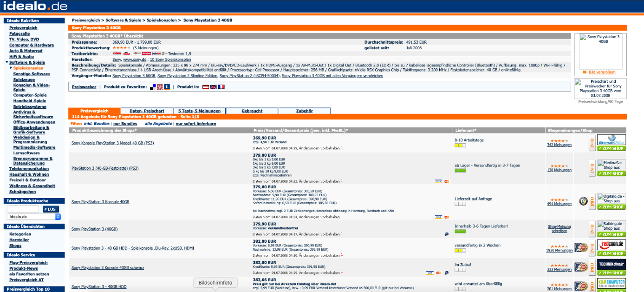Open the www.sony.de manufacturer link
Screen dimensions: 644x292
pyautogui.click(x=135, y=60)
